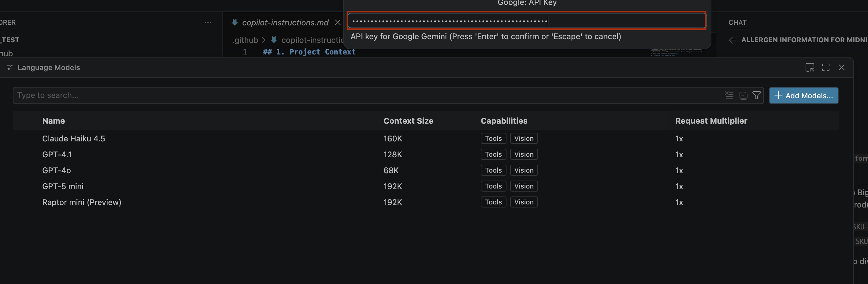Viewport: 868px width, 284px height.
Task: Dismiss the Language Models panel
Action: 842,67
